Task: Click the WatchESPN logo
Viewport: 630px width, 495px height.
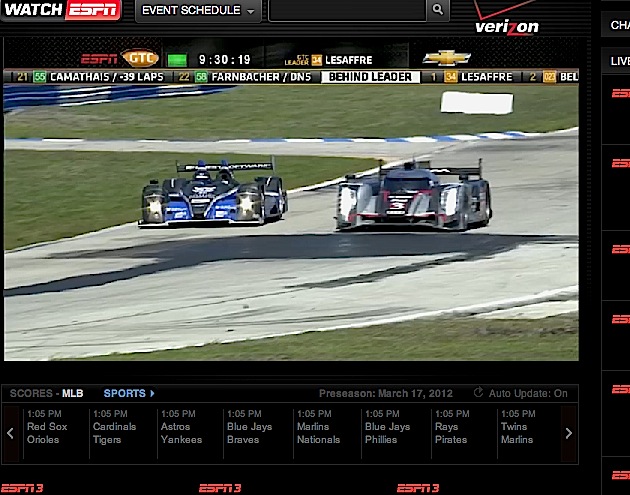Action: (x=62, y=11)
